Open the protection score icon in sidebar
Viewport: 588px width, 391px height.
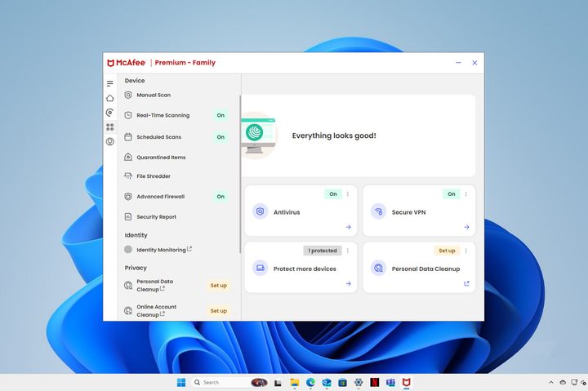[110, 112]
